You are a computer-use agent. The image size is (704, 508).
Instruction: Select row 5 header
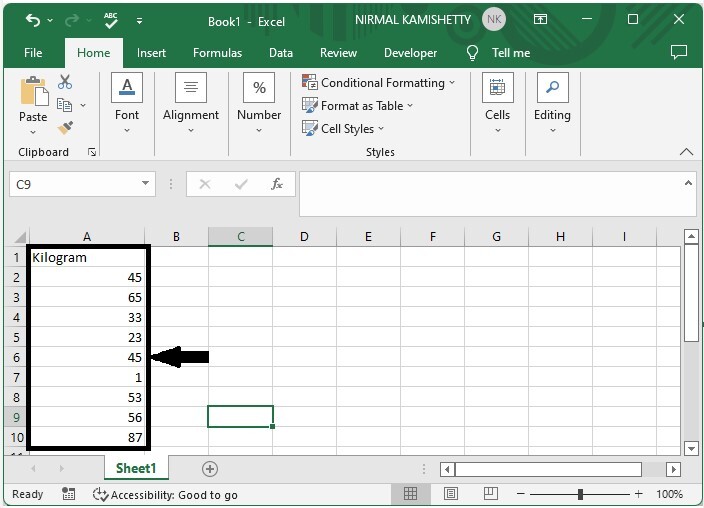click(x=16, y=337)
